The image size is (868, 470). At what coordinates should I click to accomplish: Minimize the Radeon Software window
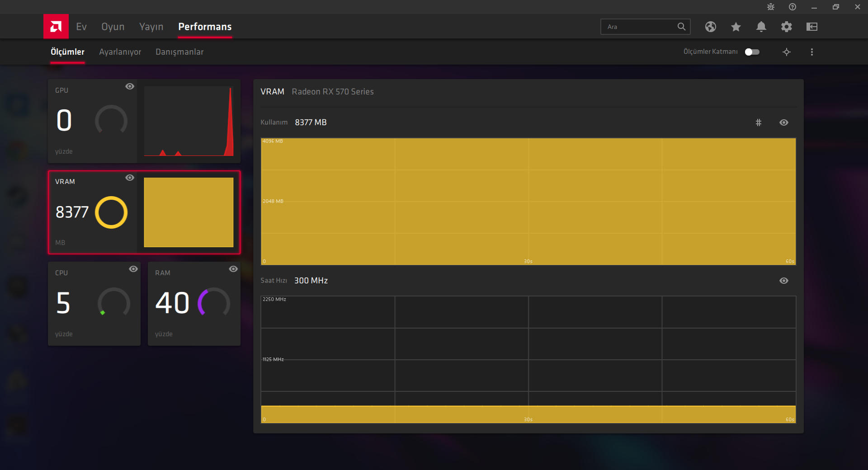click(814, 7)
